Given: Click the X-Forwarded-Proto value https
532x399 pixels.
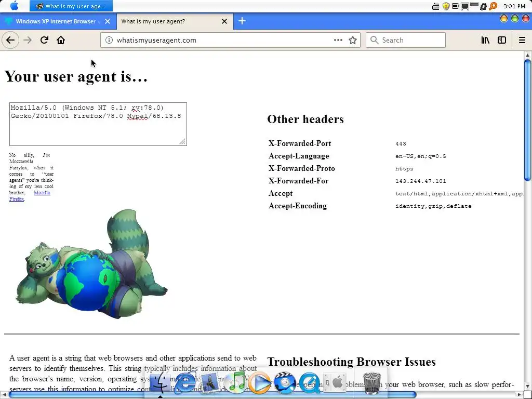Looking at the screenshot, I should click(404, 169).
